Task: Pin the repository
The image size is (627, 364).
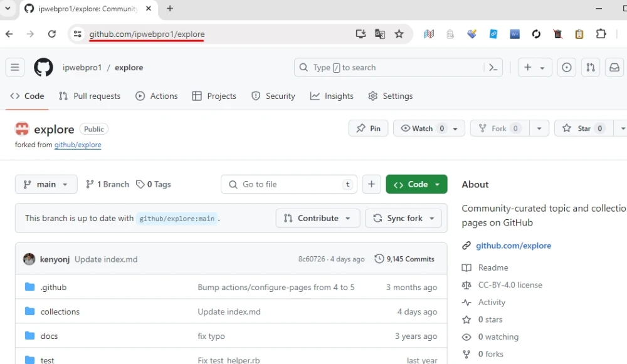Action: [368, 128]
